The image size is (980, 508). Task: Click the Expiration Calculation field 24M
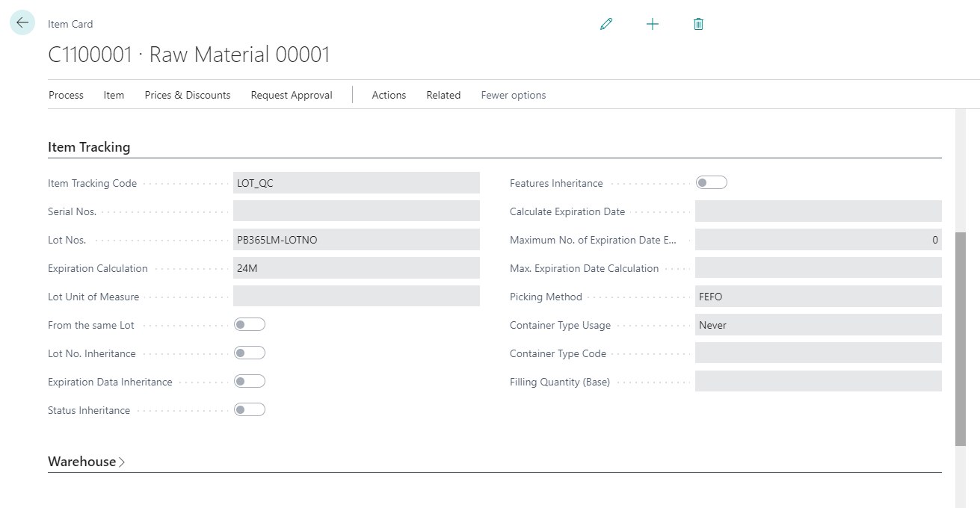click(357, 268)
